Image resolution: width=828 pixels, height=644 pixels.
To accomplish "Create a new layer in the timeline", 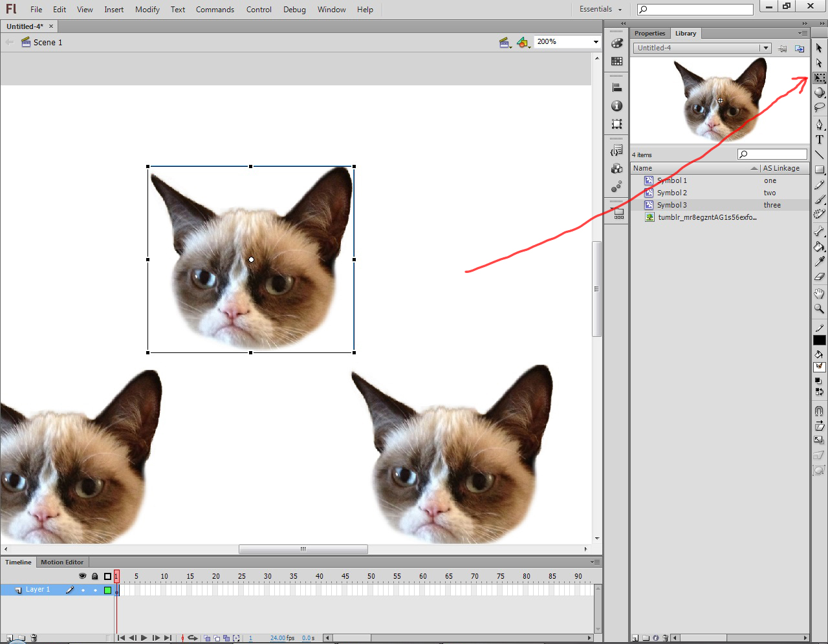I will coord(9,638).
